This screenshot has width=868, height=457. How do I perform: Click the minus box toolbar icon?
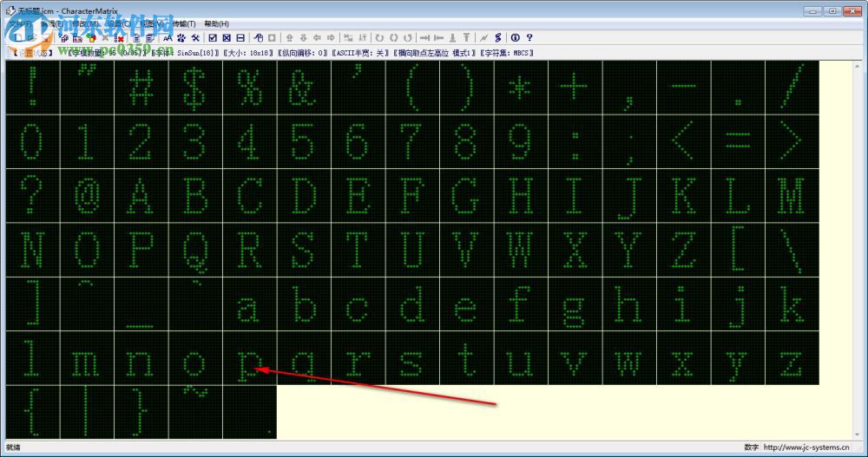pyautogui.click(x=240, y=37)
